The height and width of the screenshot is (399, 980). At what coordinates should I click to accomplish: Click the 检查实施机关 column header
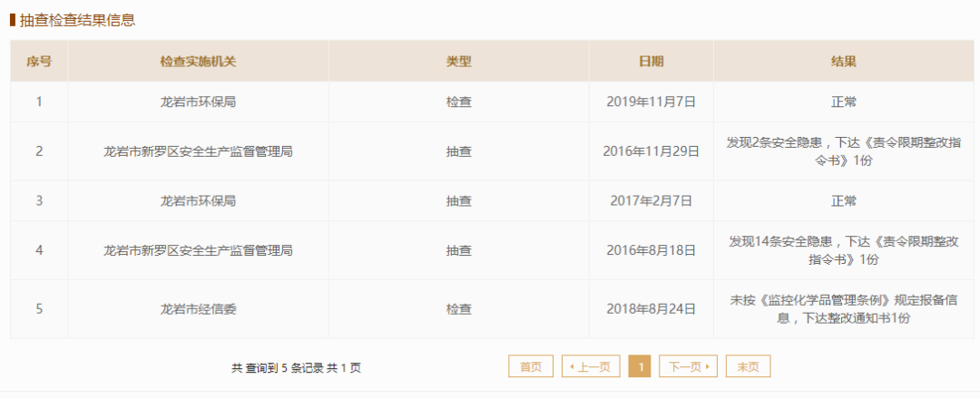pos(198,62)
